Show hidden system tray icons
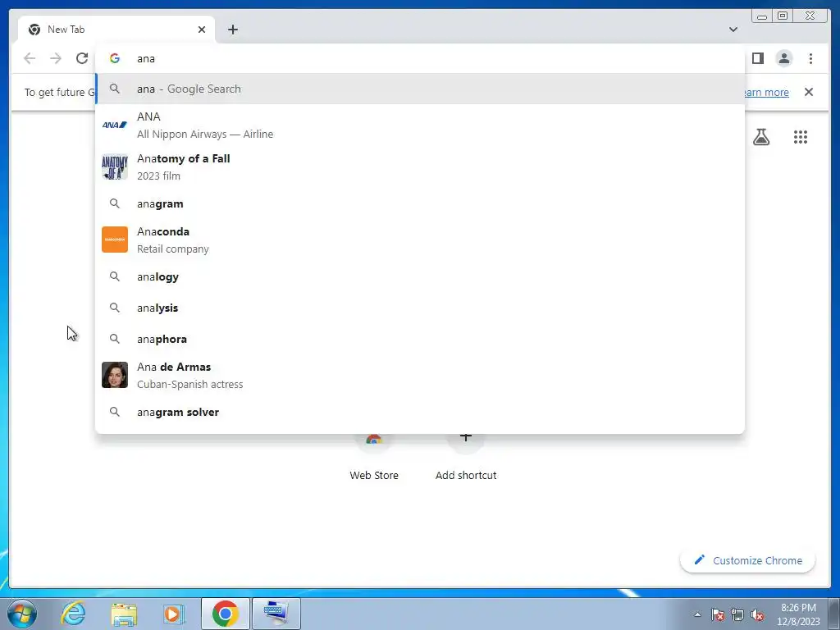The height and width of the screenshot is (630, 840). (x=697, y=614)
